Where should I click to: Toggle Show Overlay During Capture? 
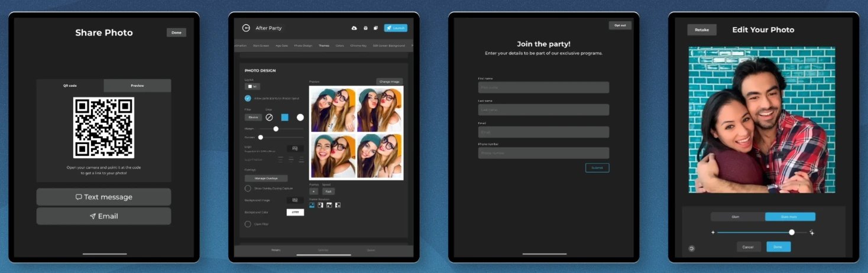248,188
